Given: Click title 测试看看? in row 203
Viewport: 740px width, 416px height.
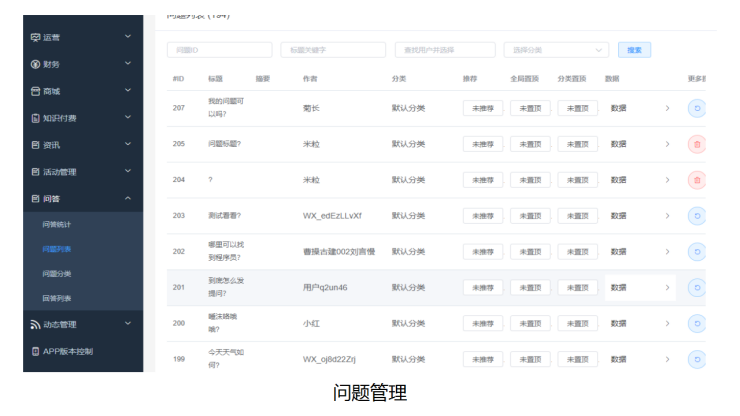Looking at the screenshot, I should click(225, 215).
